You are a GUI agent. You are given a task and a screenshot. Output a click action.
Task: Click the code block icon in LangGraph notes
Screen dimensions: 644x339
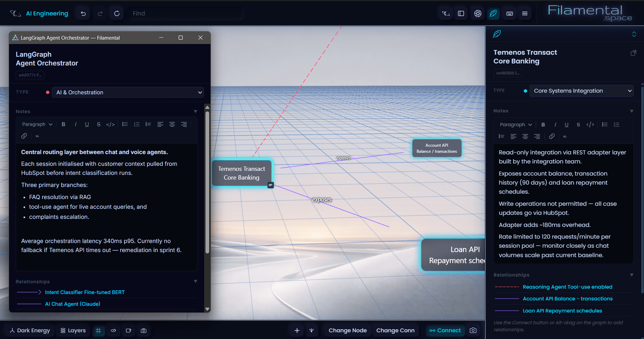(x=110, y=124)
